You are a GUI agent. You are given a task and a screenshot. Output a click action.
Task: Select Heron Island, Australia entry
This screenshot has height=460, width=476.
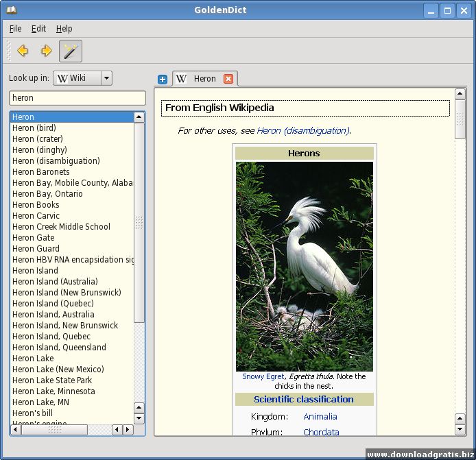click(x=72, y=315)
